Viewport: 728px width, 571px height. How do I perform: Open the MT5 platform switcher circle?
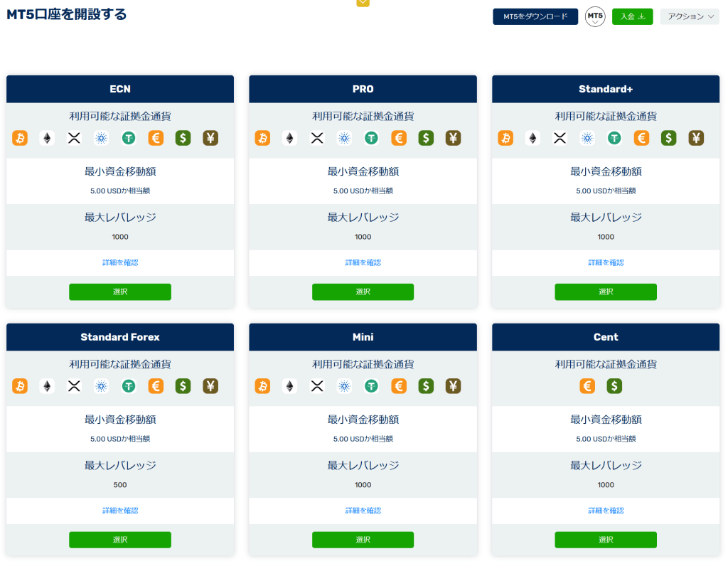point(595,17)
